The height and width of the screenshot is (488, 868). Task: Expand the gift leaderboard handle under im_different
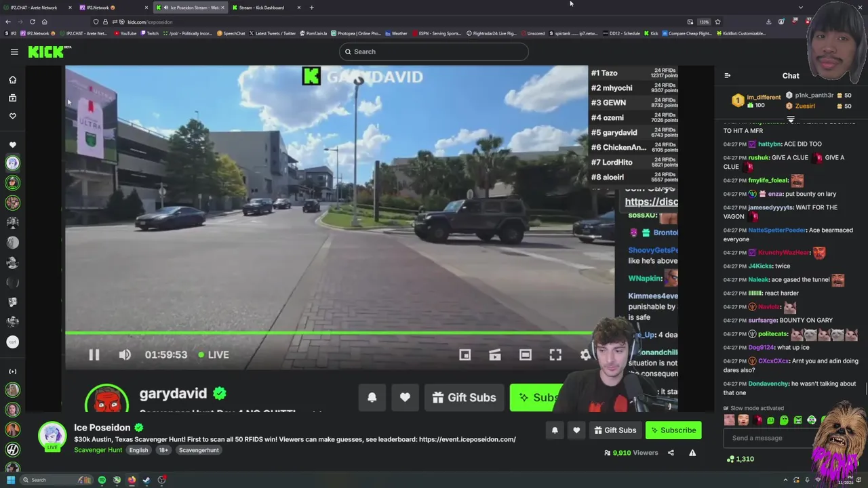791,119
